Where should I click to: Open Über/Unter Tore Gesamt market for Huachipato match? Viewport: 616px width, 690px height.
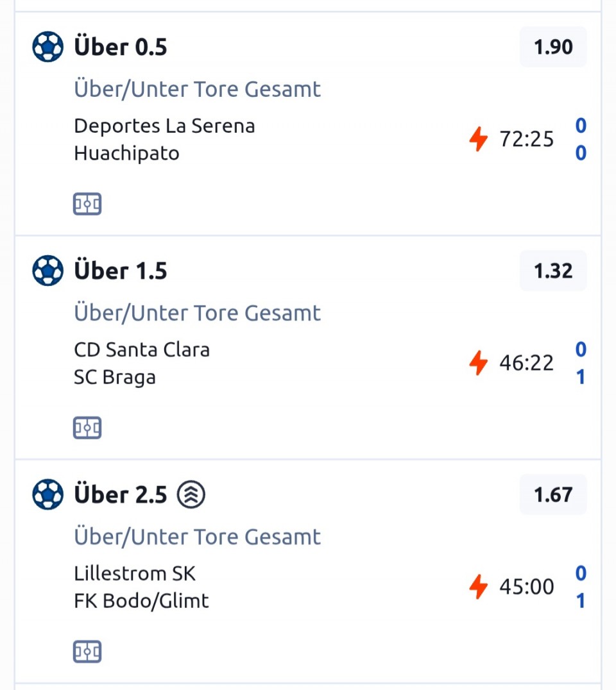[x=198, y=89]
